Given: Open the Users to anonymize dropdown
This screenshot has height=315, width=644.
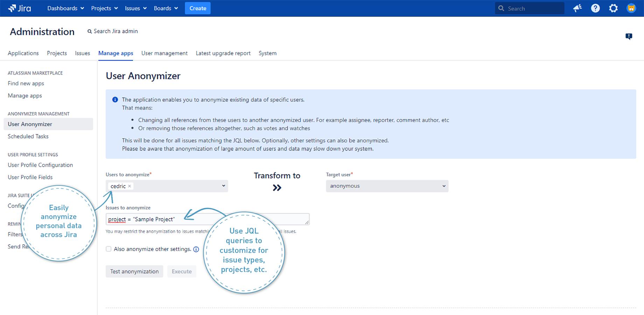Looking at the screenshot, I should pyautogui.click(x=167, y=186).
